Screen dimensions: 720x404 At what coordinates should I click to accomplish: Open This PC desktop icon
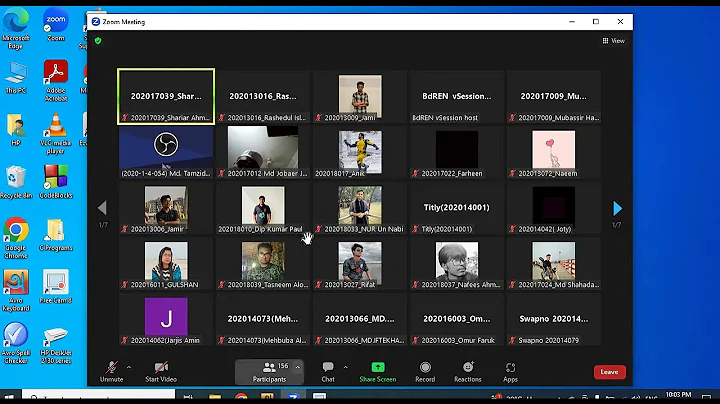[16, 78]
